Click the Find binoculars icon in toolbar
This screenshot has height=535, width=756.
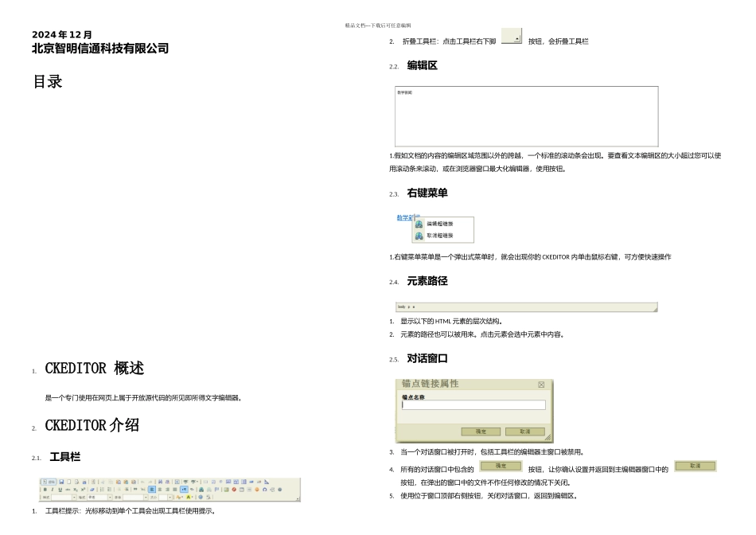(x=160, y=482)
